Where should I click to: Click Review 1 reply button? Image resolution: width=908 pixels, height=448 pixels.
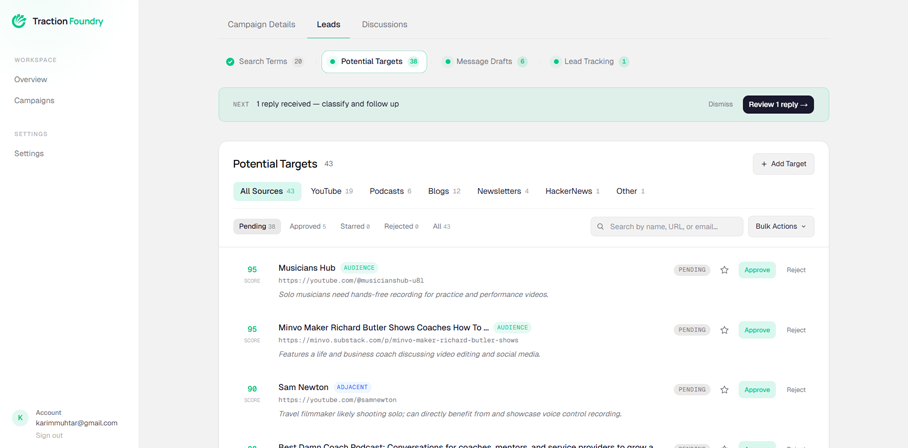tap(778, 104)
